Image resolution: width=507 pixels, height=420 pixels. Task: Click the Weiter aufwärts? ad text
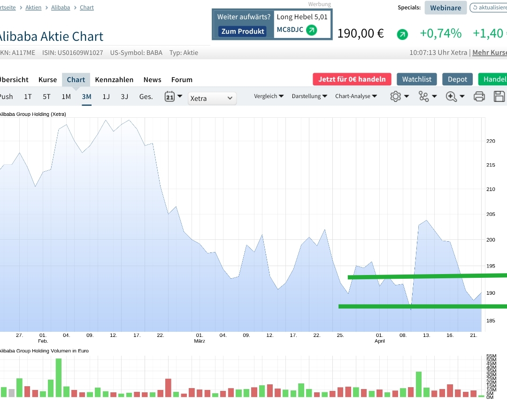tap(244, 17)
